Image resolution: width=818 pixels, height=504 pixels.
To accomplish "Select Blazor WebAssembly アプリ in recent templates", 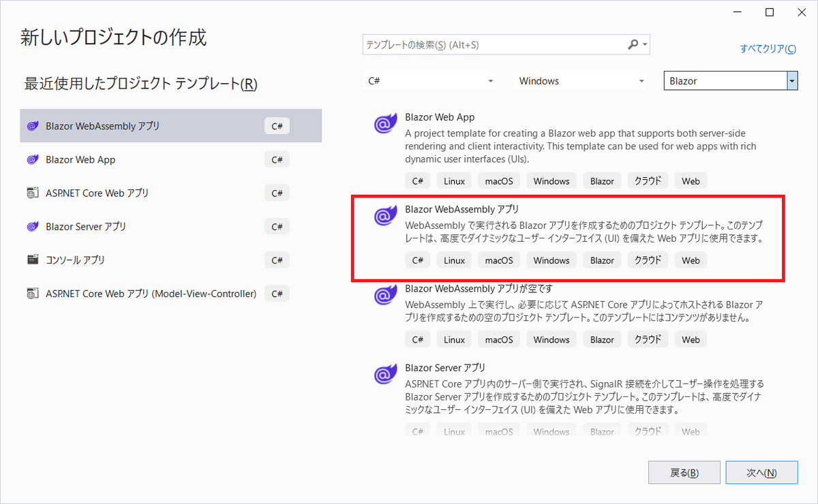I will point(170,126).
